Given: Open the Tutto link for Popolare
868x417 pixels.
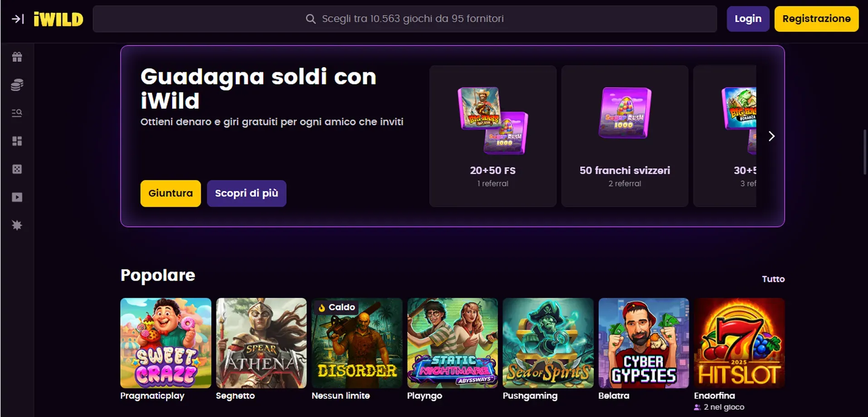Looking at the screenshot, I should pyautogui.click(x=773, y=279).
